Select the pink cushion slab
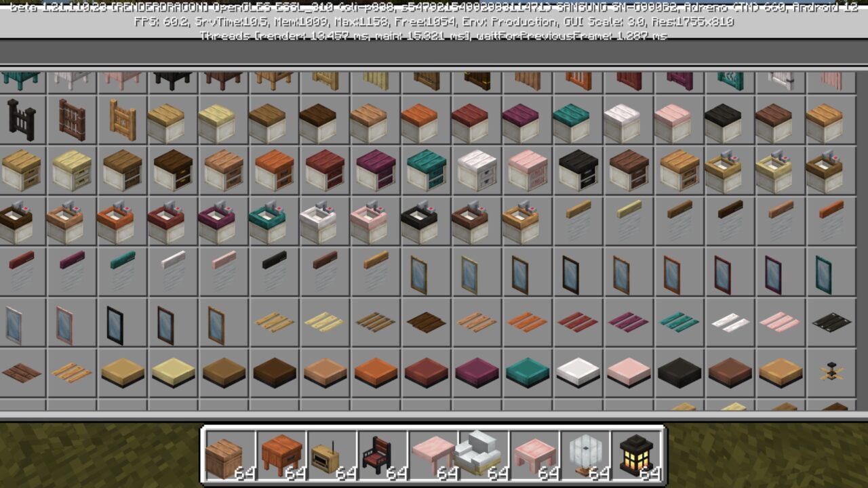This screenshot has height=488, width=868. tap(629, 372)
